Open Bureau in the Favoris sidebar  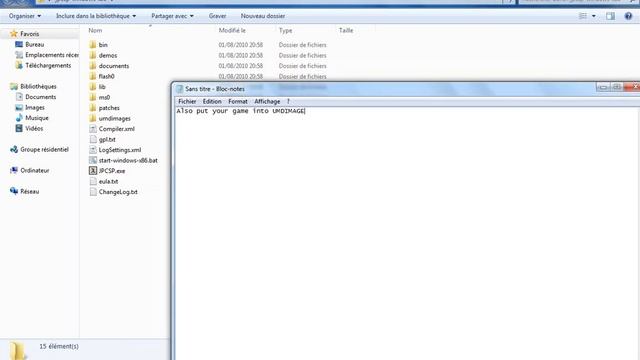(x=34, y=44)
